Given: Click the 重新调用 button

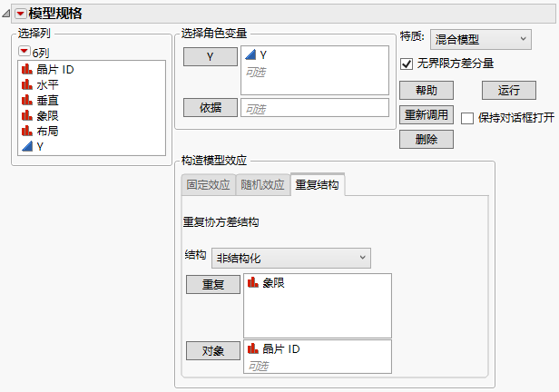Looking at the screenshot, I should point(426,115).
